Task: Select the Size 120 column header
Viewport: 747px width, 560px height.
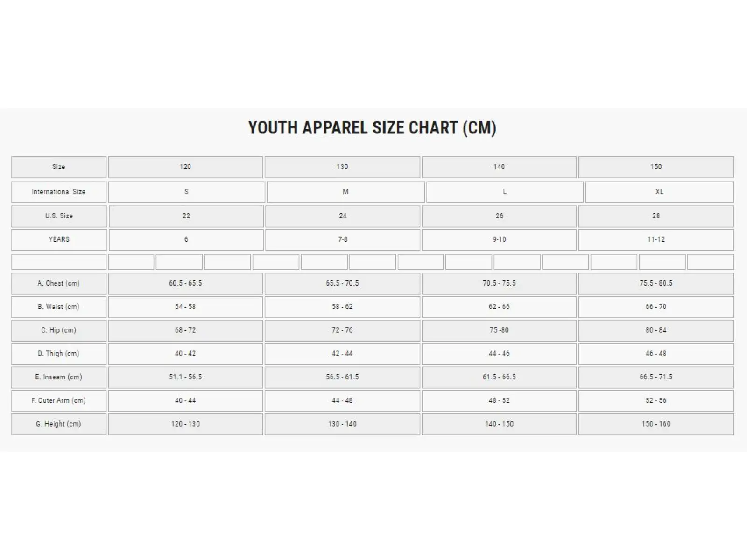Action: pyautogui.click(x=185, y=167)
